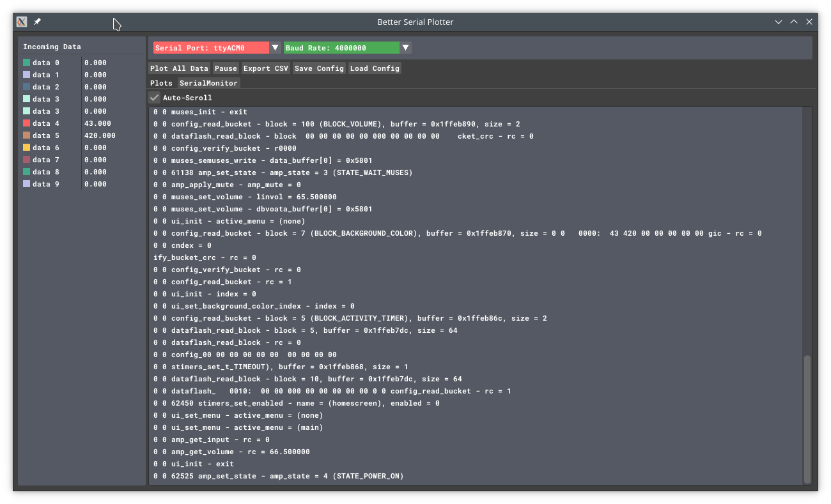Click the data 5 brown color swatch
831x504 pixels.
27,135
